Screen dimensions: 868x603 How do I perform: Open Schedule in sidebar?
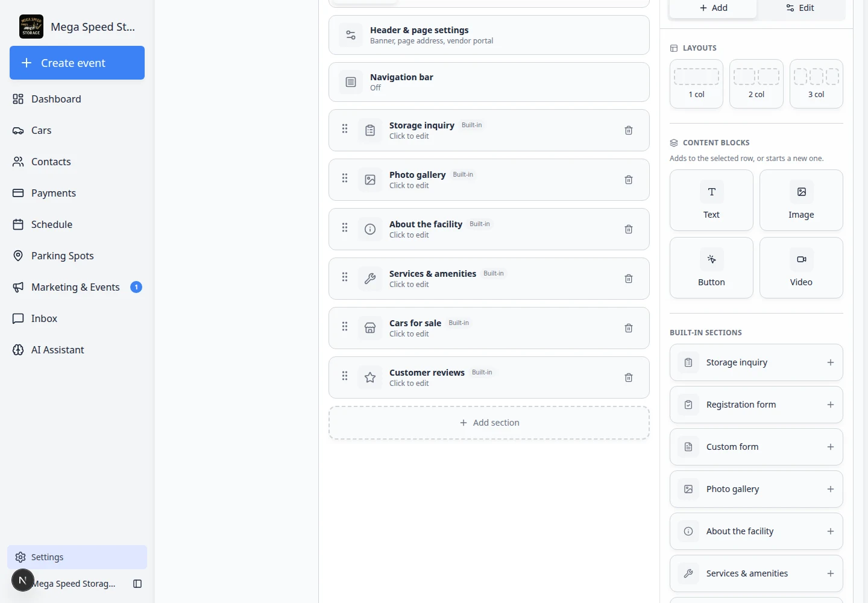coord(77,224)
